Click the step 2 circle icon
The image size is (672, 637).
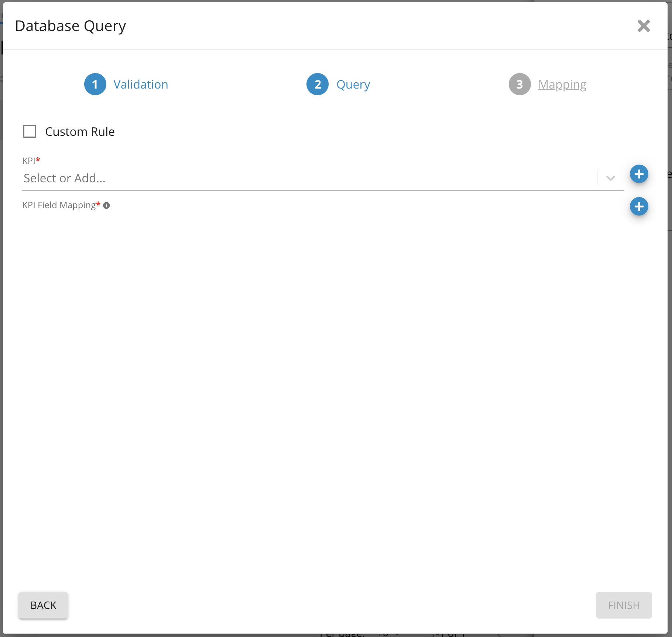[318, 85]
